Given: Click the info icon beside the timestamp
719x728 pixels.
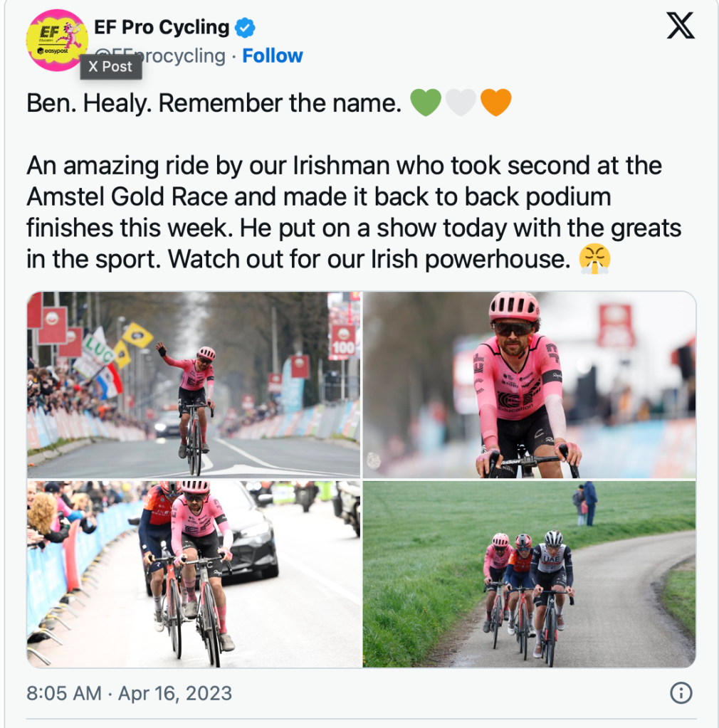Looking at the screenshot, I should (x=681, y=693).
